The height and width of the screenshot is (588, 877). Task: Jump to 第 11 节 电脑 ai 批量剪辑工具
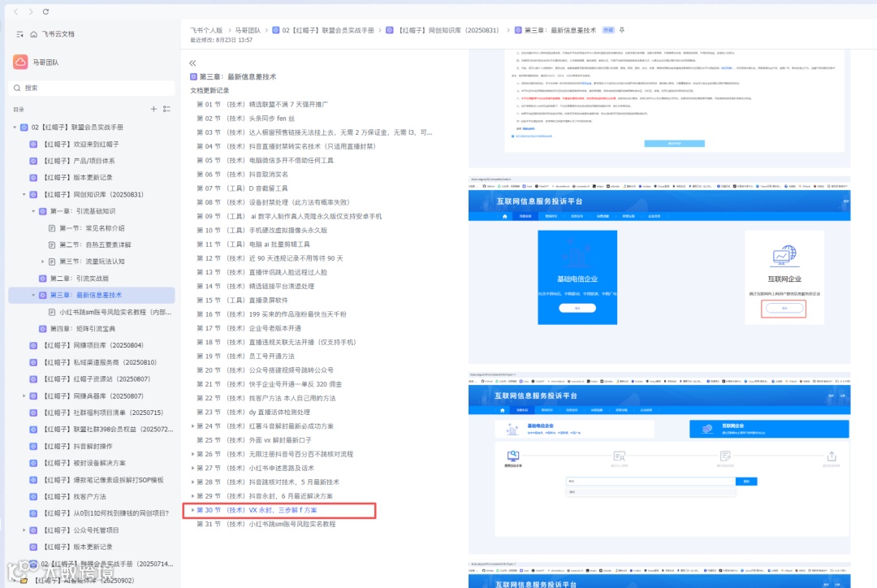[254, 244]
